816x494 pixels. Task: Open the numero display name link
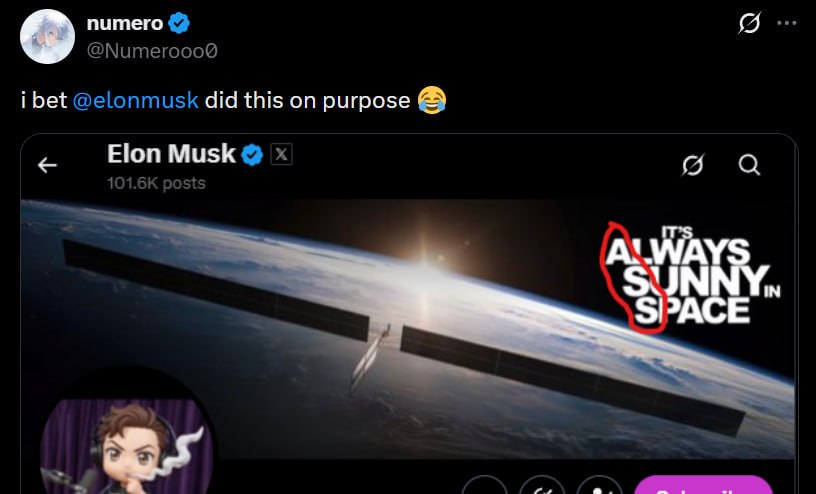tap(125, 24)
